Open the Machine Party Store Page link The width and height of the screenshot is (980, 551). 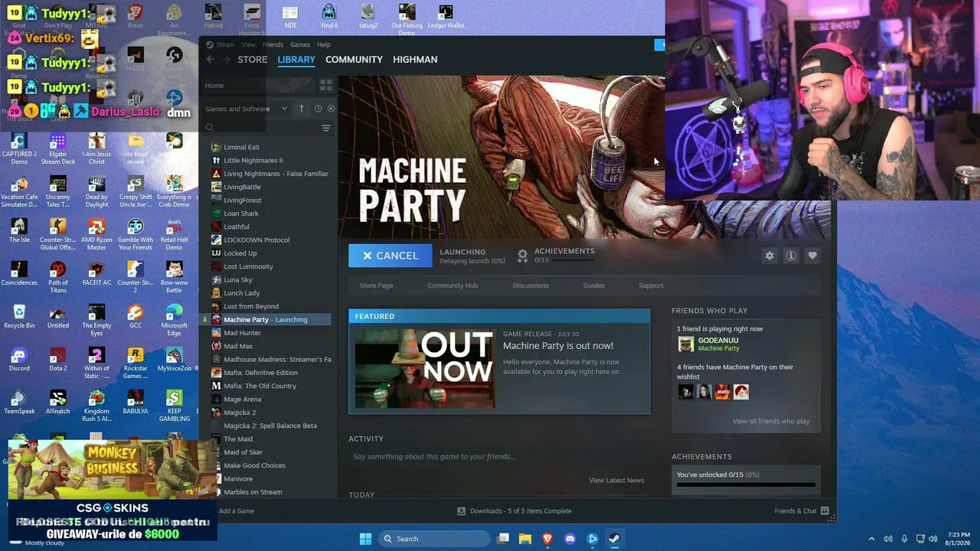pyautogui.click(x=376, y=285)
